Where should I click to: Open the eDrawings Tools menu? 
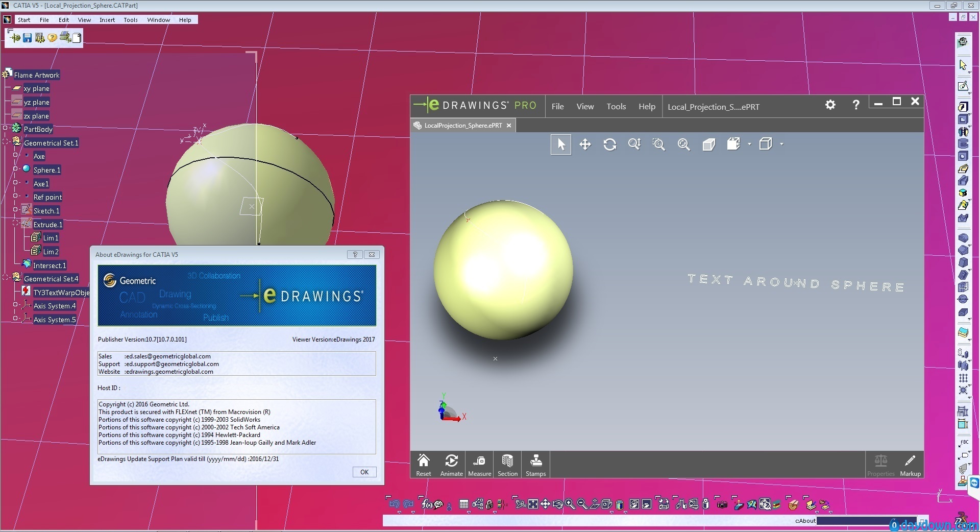[616, 107]
